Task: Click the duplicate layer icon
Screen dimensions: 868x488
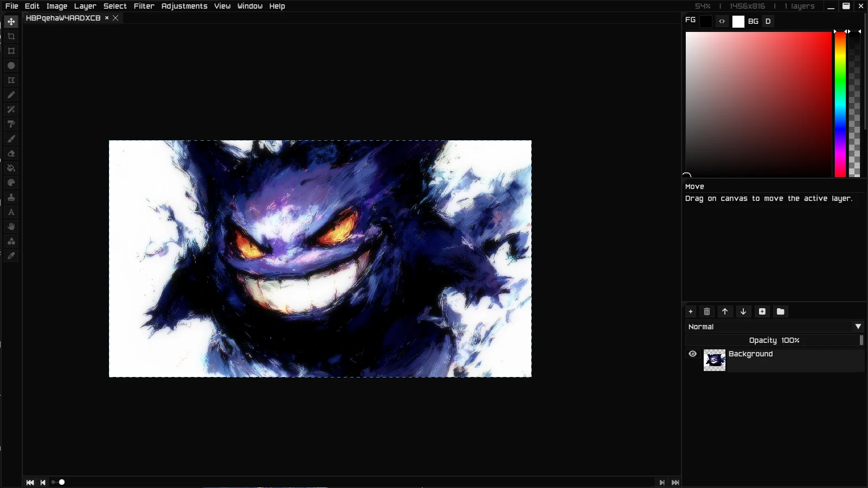Action: tap(762, 311)
